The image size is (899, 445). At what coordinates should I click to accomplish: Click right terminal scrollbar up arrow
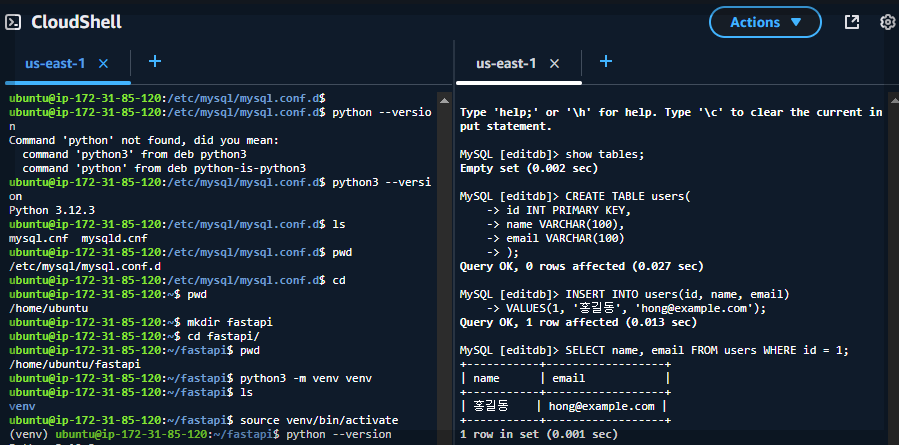pos(892,100)
